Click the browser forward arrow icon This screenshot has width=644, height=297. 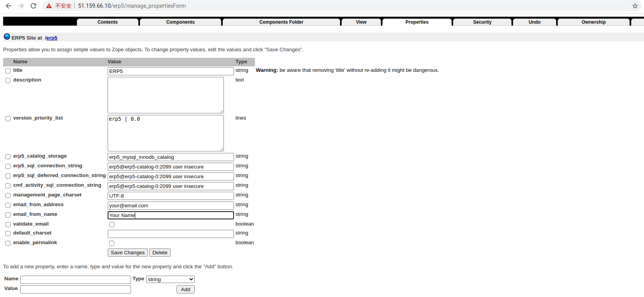click(x=21, y=6)
